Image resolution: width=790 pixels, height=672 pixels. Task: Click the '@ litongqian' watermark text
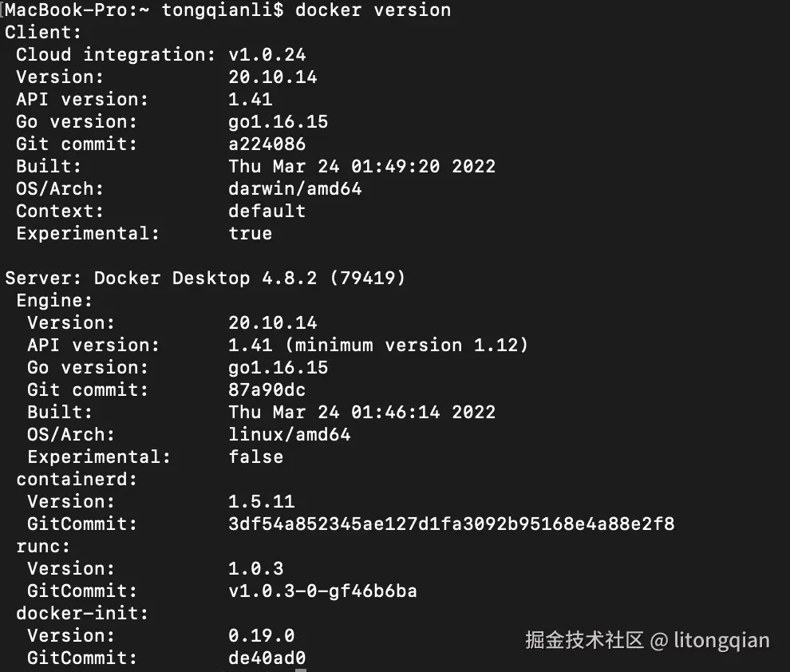point(709,640)
